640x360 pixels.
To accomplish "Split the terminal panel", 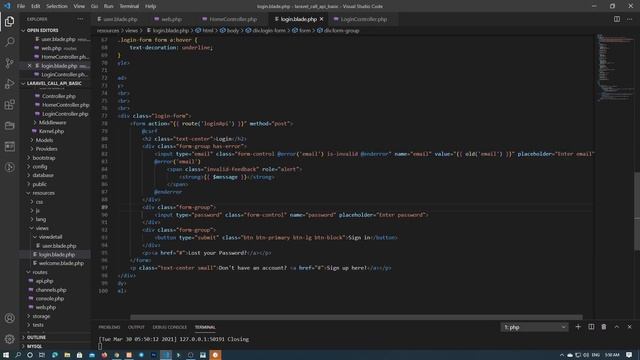I will click(591, 327).
